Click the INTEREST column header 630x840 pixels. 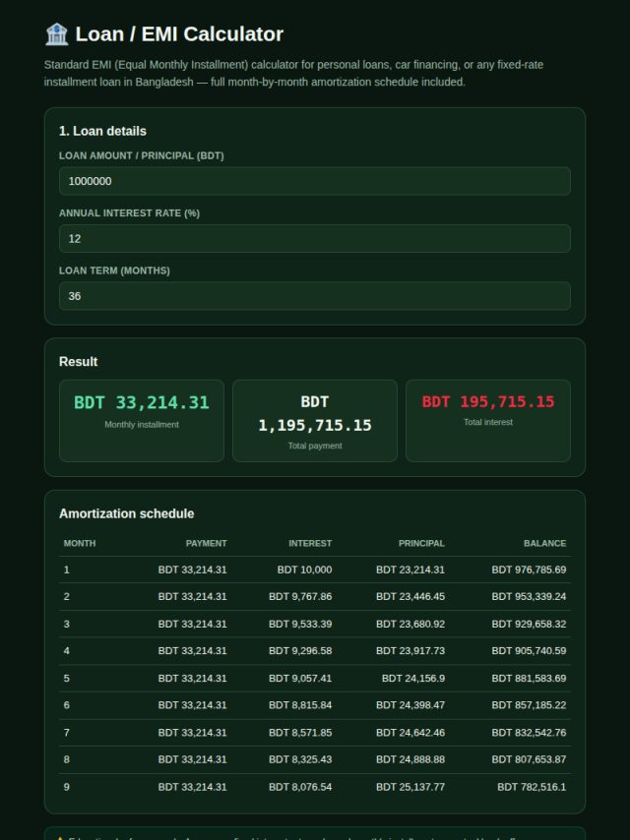[x=310, y=543]
